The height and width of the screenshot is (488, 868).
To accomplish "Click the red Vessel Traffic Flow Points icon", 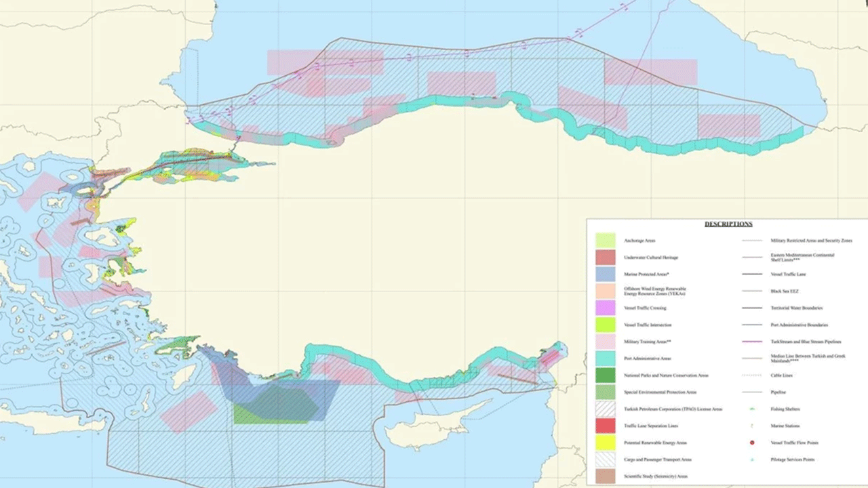I will pos(753,443).
